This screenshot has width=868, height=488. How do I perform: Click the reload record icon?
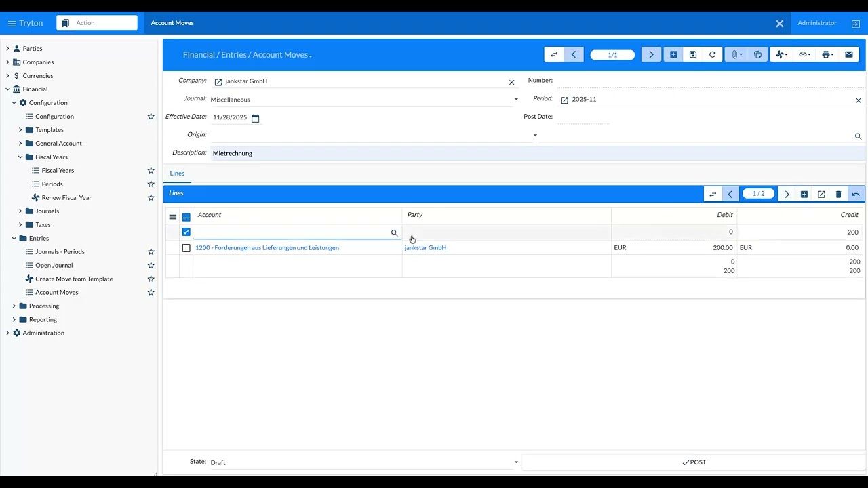click(712, 55)
